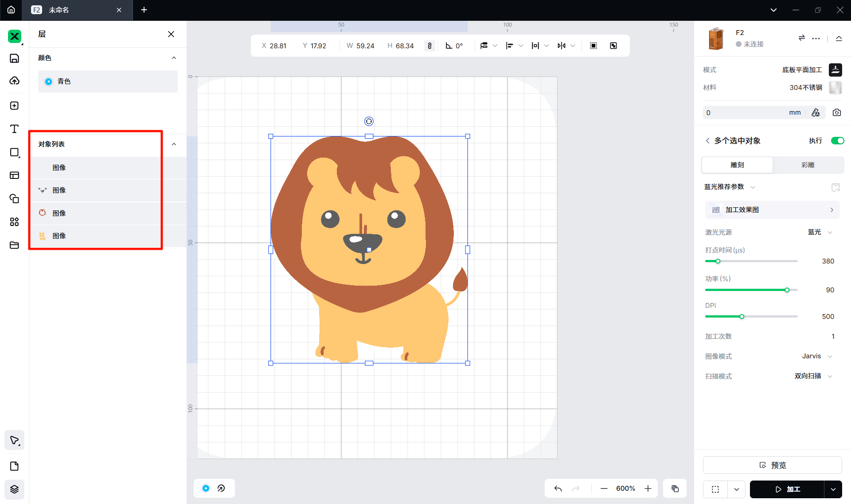851x504 pixels.
Task: Click the 预览 preview button
Action: [x=772, y=465]
